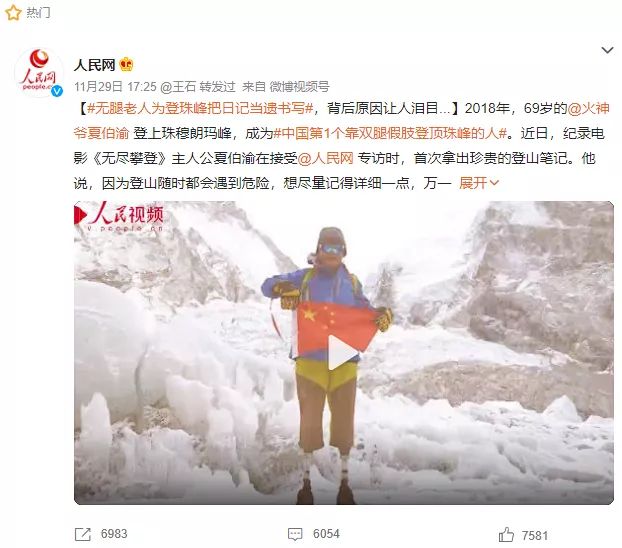The height and width of the screenshot is (548, 622).
Task: Play the video in the post
Action: coord(342,352)
